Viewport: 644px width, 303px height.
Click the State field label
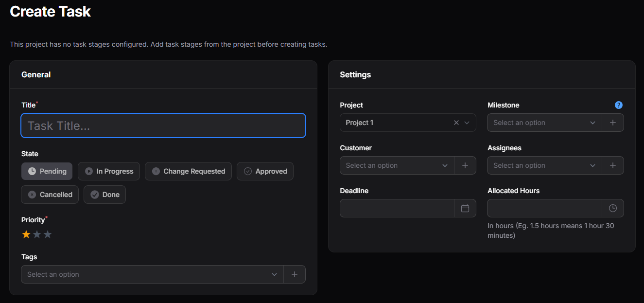(30, 154)
